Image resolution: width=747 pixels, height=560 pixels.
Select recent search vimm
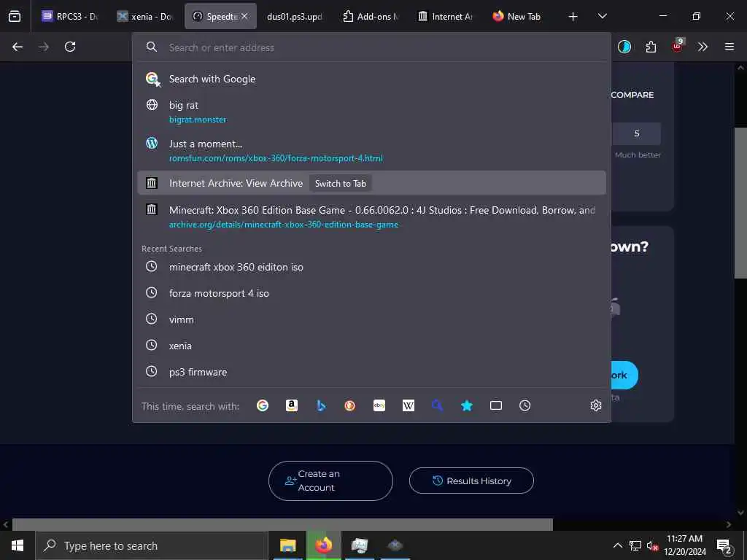(371, 319)
